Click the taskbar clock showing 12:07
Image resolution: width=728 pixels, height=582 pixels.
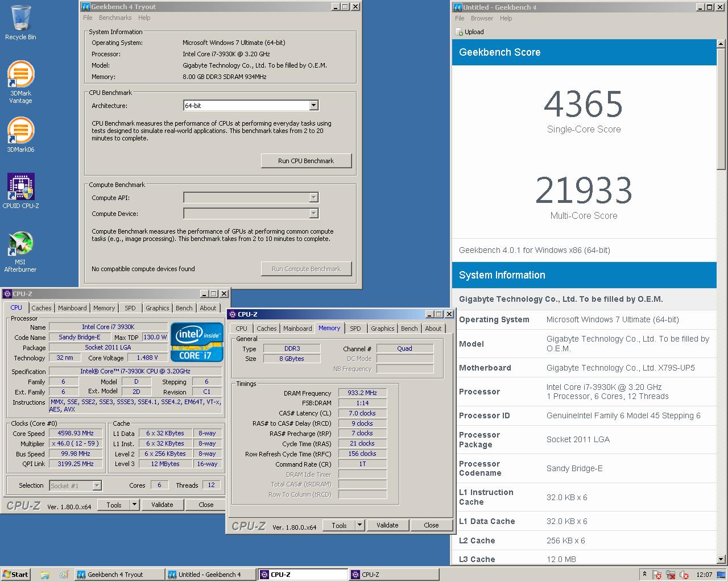click(x=704, y=575)
